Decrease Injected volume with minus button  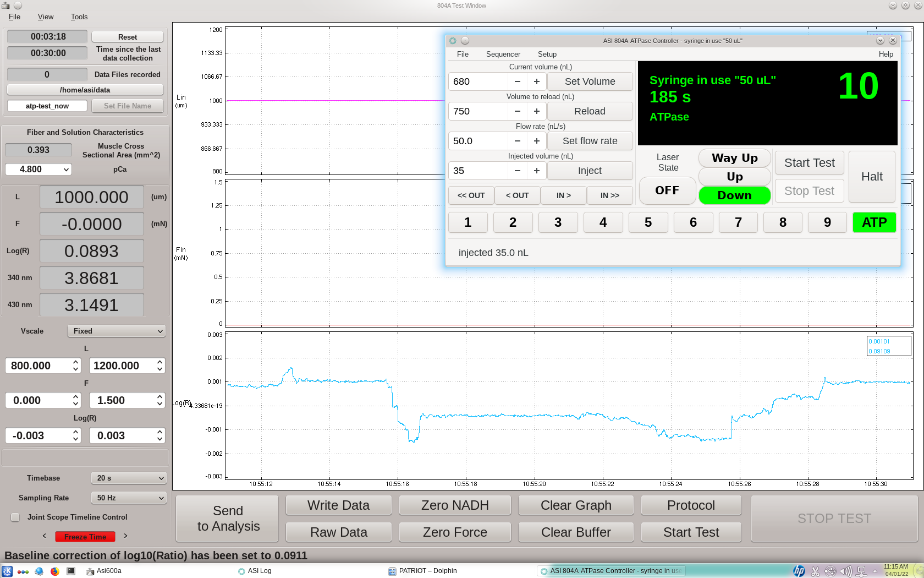[517, 171]
